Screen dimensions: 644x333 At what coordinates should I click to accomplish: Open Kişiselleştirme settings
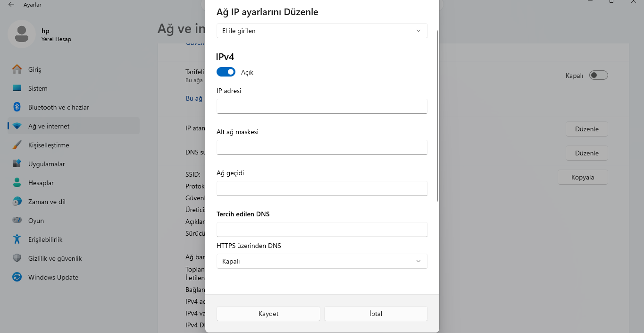74,145
